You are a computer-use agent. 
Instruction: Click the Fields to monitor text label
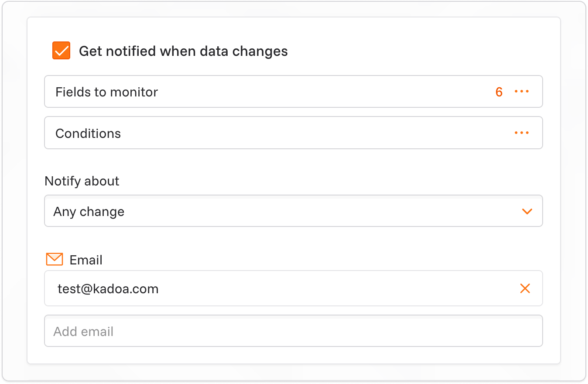pyautogui.click(x=106, y=92)
